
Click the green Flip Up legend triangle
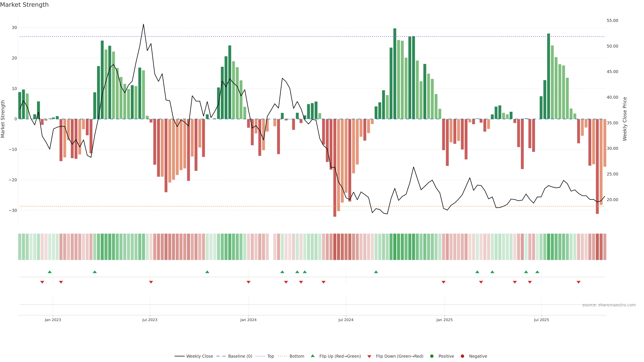click(312, 356)
